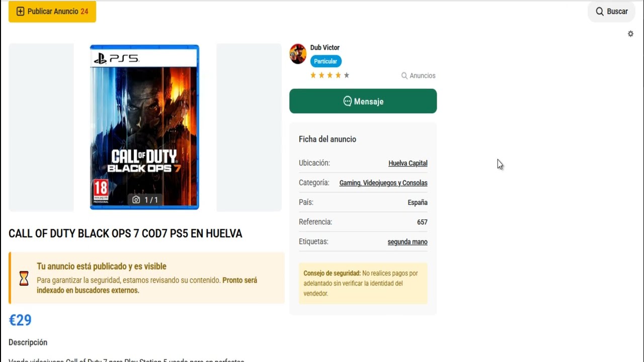Open the settings gear icon
This screenshot has height=362, width=644.
pos(630,34)
